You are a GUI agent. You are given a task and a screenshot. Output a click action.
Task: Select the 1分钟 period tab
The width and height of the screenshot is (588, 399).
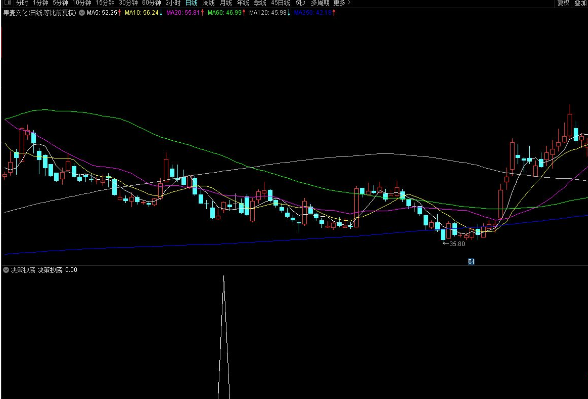click(40, 3)
